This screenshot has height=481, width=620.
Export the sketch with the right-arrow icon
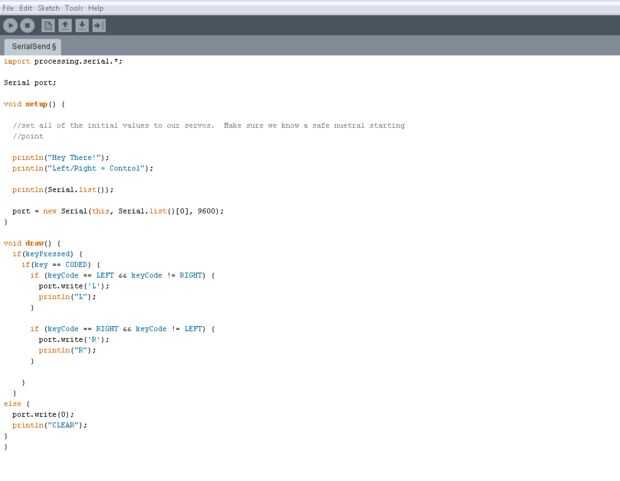pos(99,26)
